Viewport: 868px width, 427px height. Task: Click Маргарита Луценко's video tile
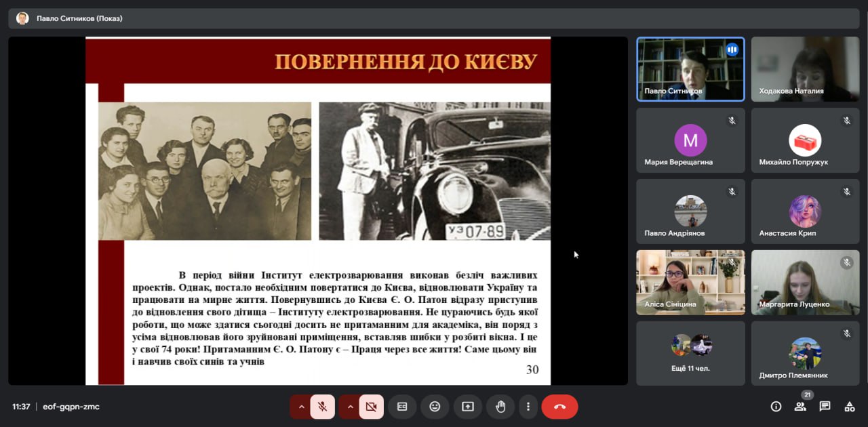coord(805,282)
